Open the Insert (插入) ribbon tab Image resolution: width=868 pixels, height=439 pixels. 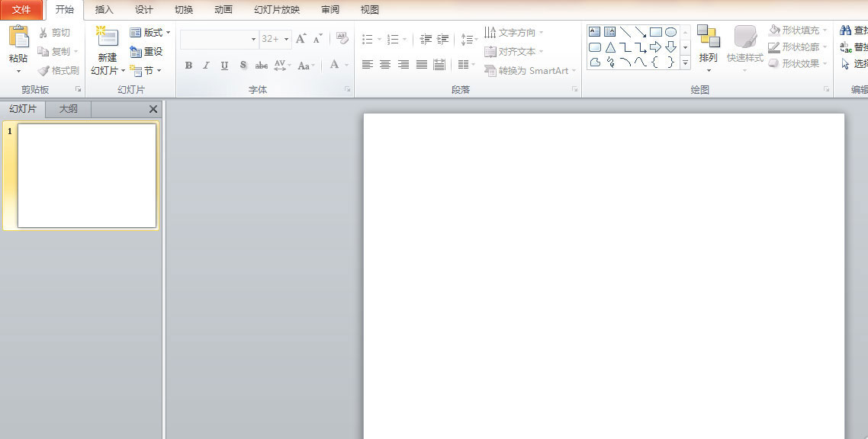coord(104,10)
